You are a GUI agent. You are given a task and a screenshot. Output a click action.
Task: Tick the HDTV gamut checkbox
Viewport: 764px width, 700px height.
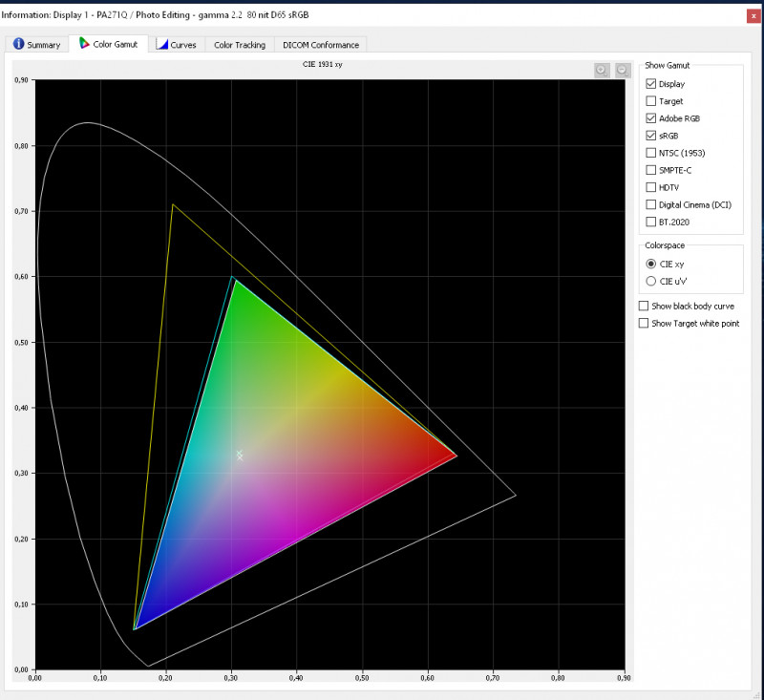pos(651,187)
